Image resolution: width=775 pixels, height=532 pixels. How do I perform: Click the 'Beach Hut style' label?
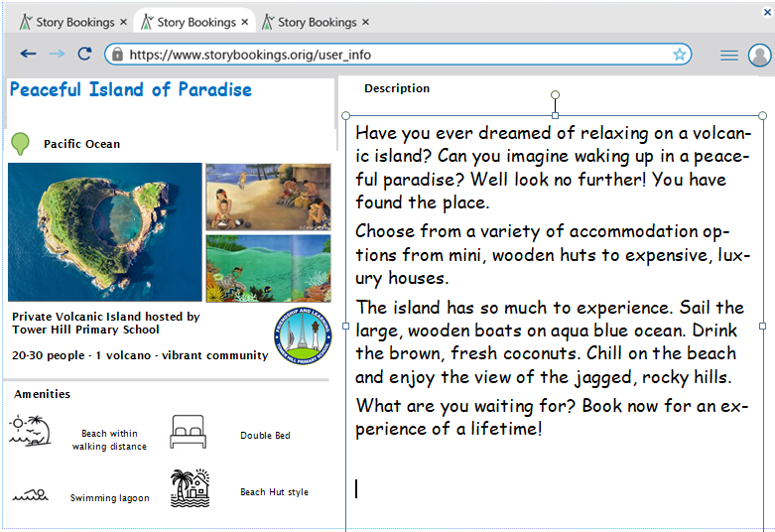click(x=274, y=492)
